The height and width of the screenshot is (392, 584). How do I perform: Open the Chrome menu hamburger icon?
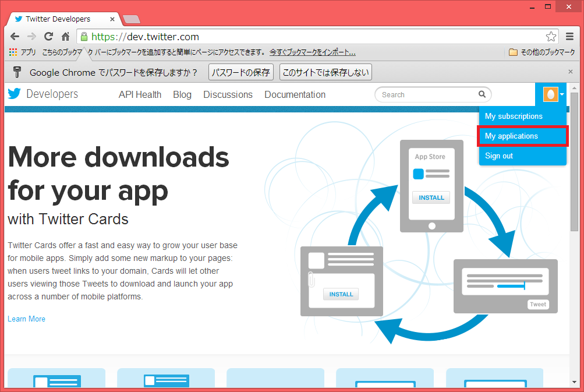point(569,37)
